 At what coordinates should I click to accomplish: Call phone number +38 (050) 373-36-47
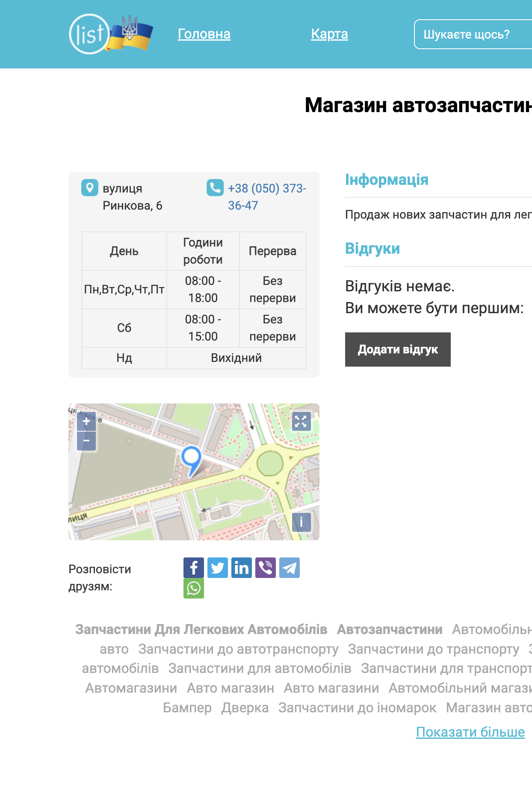[267, 197]
